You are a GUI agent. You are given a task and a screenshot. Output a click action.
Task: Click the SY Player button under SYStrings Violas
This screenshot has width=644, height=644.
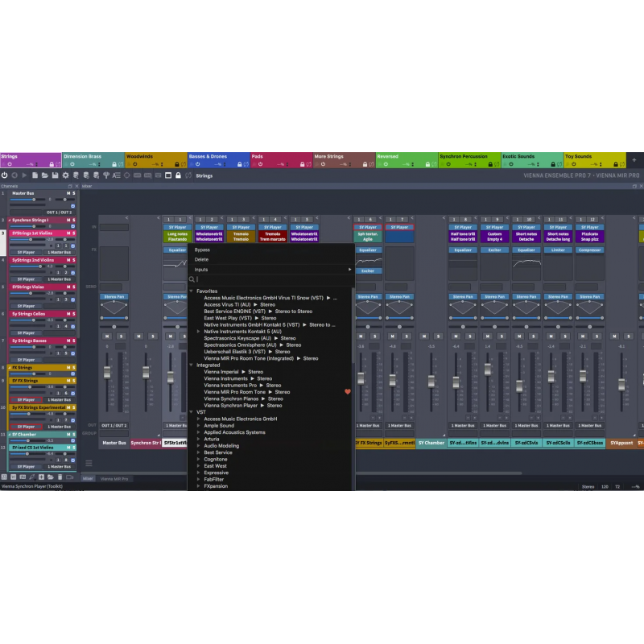tap(24, 306)
